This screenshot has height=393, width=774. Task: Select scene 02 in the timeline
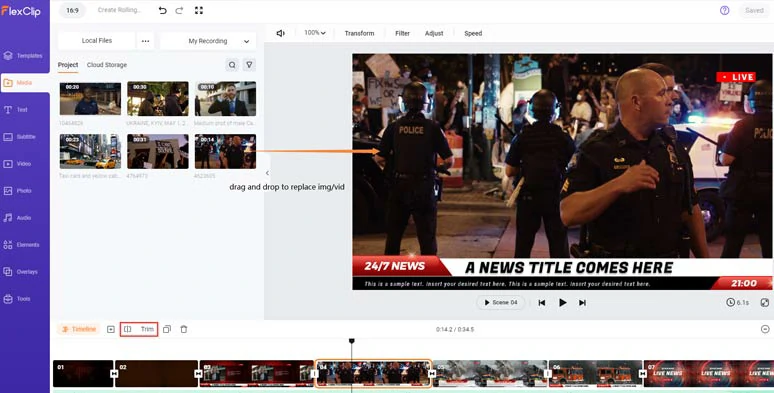coord(156,374)
